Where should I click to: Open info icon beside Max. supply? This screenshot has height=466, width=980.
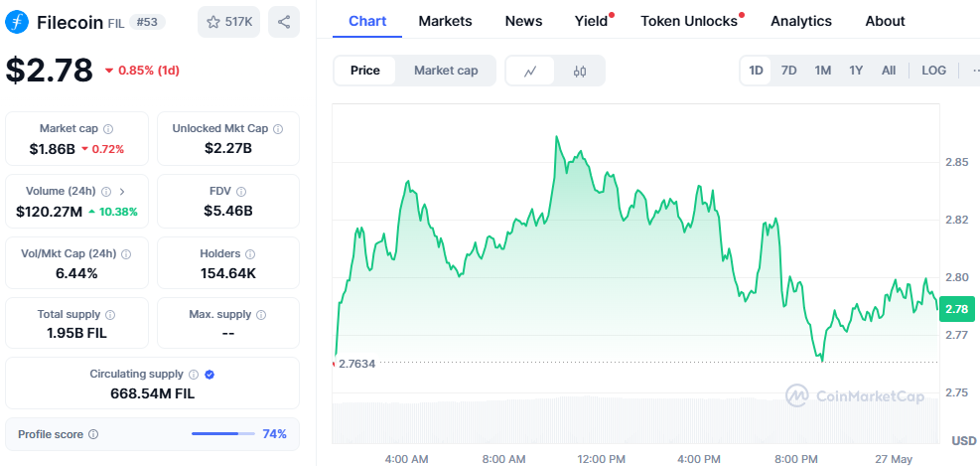[x=260, y=315]
